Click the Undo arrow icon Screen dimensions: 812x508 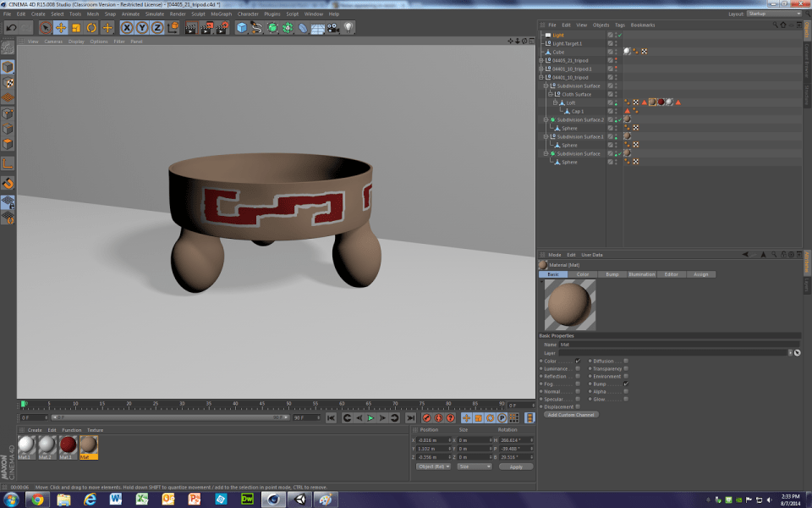tap(10, 28)
